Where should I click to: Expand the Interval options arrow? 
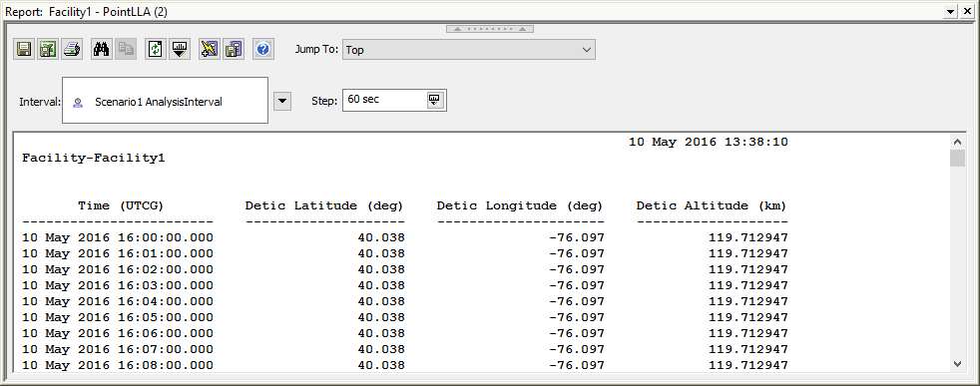pos(283,101)
